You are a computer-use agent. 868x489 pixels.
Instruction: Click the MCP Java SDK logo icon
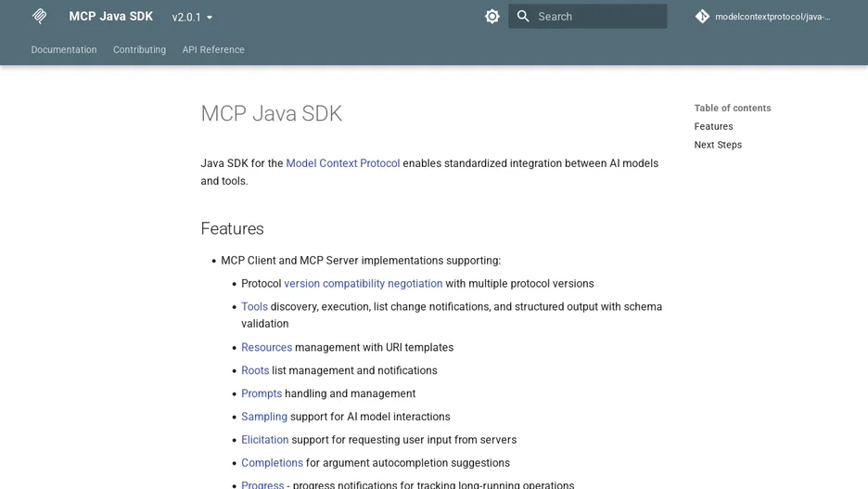pos(39,16)
